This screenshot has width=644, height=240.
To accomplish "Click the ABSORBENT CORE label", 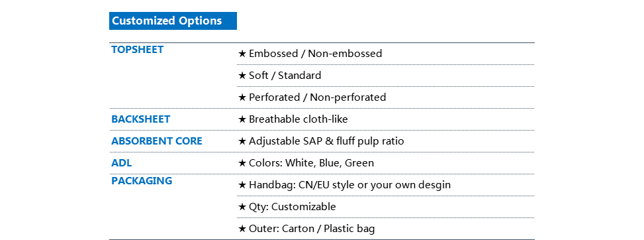I will (x=156, y=141).
